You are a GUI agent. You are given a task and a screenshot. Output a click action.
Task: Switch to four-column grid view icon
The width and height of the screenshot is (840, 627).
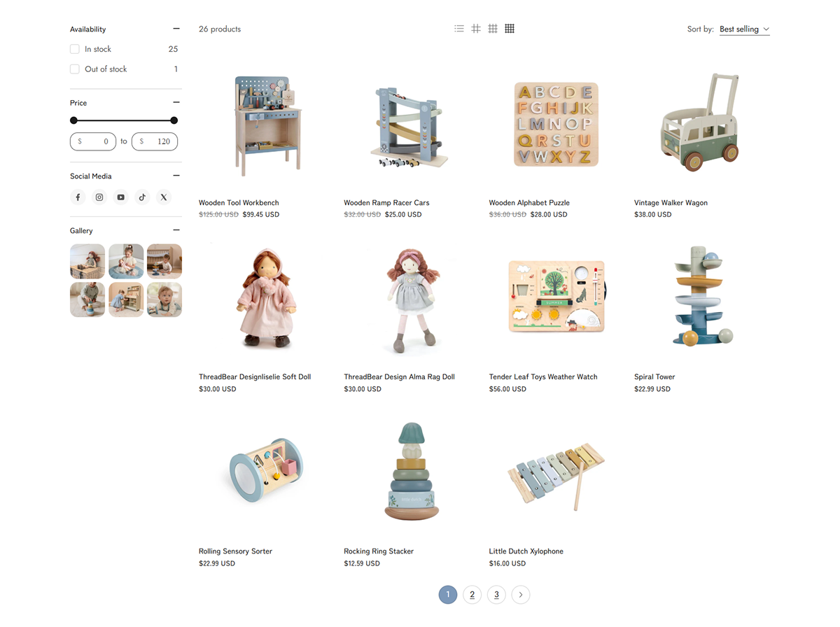[510, 29]
